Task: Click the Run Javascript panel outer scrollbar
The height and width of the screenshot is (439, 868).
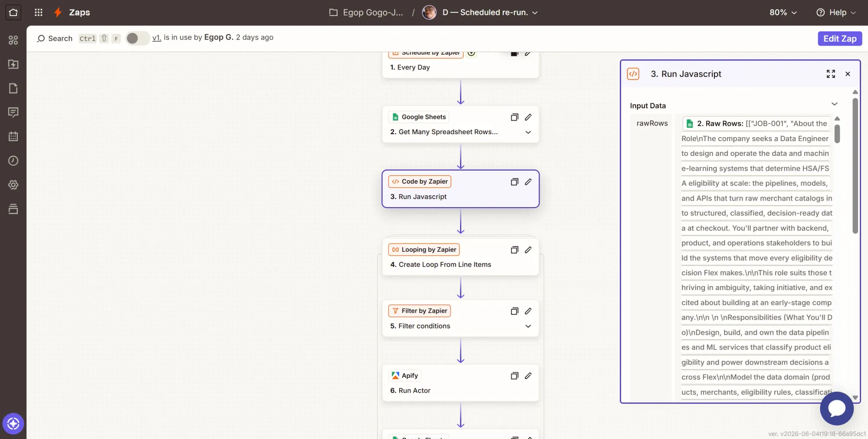Action: (x=855, y=165)
